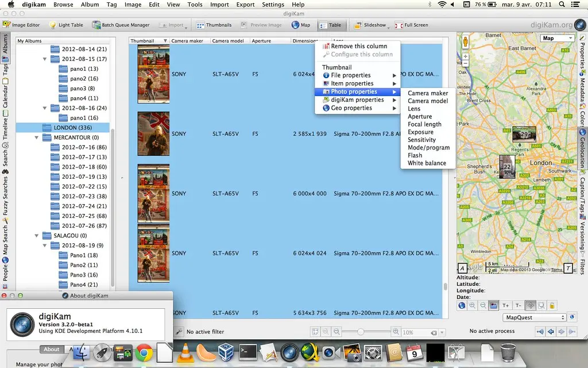The width and height of the screenshot is (588, 368).
Task: Open the MapQuest map source dropdown
Action: tap(534, 317)
